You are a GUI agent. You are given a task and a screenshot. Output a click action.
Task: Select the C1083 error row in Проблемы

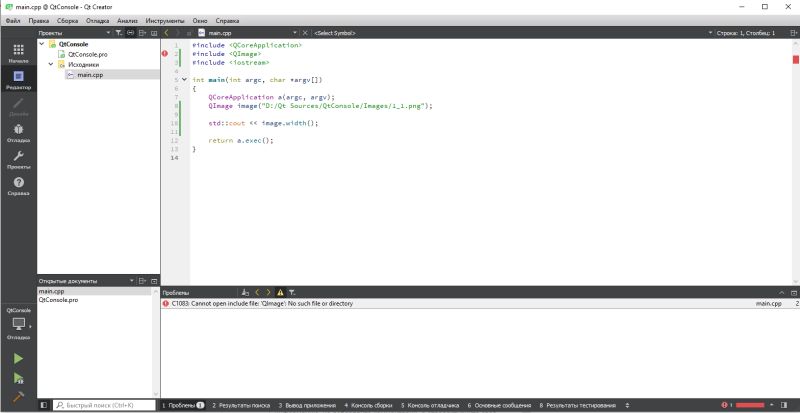pos(480,303)
